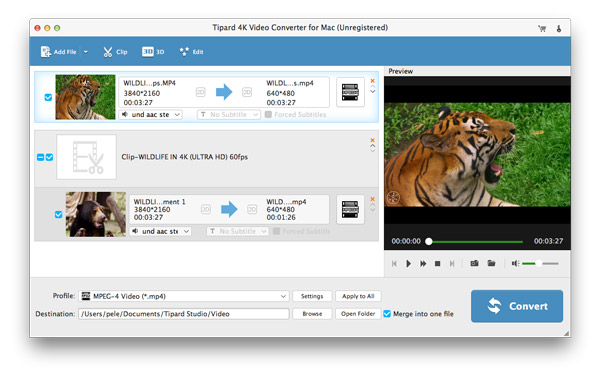Screen dimensions: 600x378
Task: Remove the tiger video with orange X
Action: 372,81
